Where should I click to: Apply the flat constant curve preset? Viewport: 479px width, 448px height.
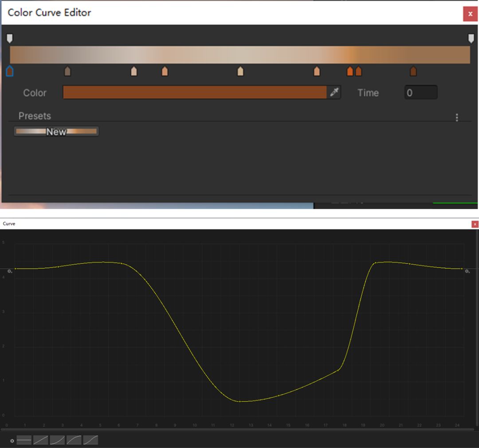(24, 440)
